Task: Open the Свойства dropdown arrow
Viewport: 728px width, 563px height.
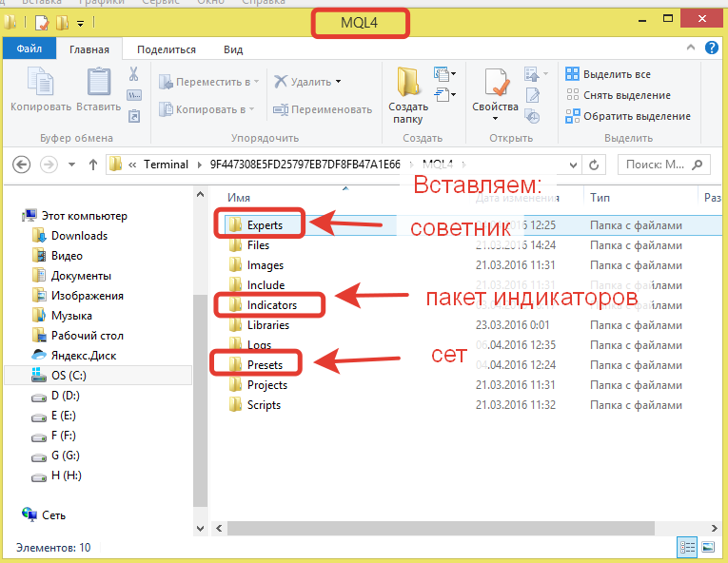Action: pyautogui.click(x=496, y=119)
